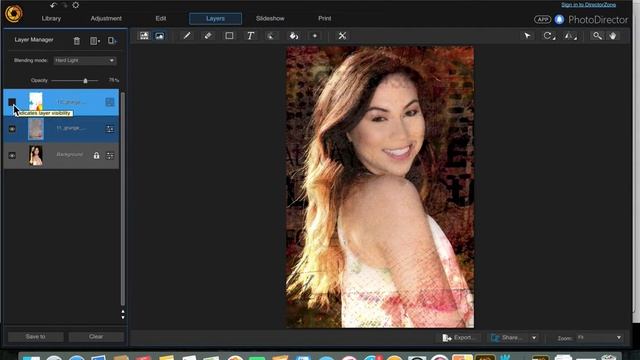Image resolution: width=640 pixels, height=360 pixels.
Task: Click the PhotoDirector logo icon
Action: (x=14, y=13)
